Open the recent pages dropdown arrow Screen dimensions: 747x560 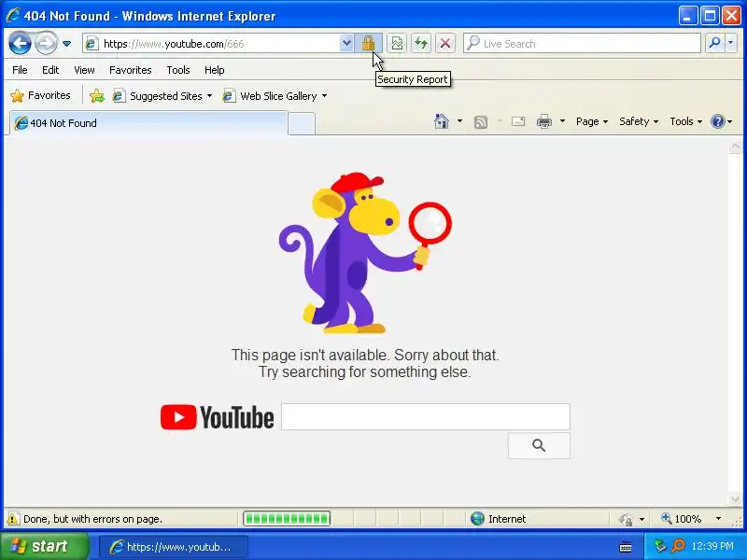[66, 44]
